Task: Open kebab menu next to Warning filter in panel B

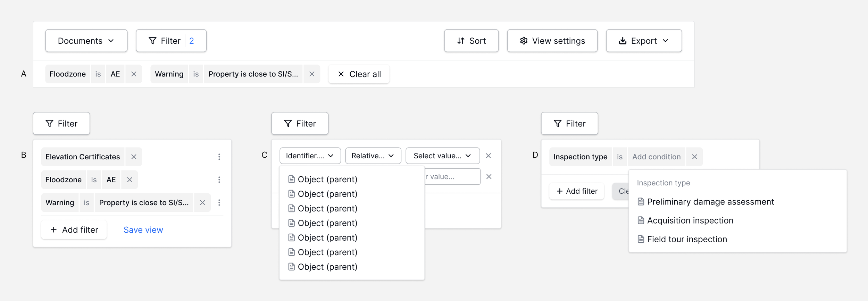Action: pyautogui.click(x=219, y=203)
